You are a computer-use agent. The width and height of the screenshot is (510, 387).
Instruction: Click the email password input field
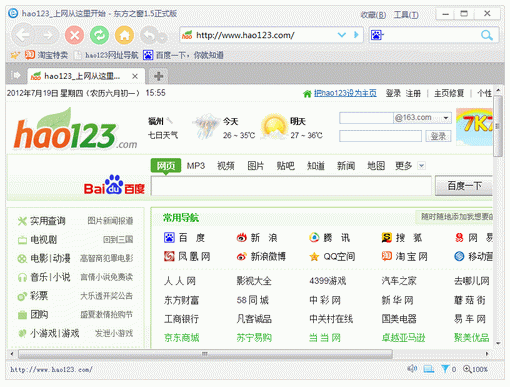click(x=380, y=136)
